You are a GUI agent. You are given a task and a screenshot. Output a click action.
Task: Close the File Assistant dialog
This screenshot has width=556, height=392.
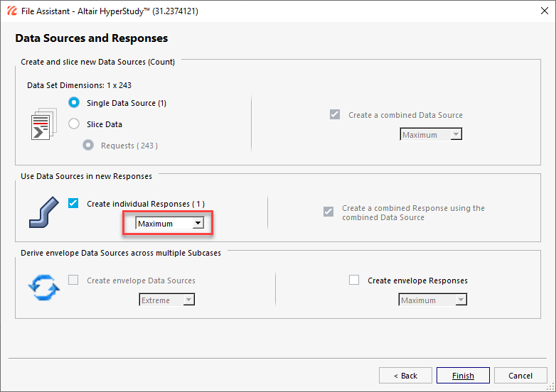point(545,11)
